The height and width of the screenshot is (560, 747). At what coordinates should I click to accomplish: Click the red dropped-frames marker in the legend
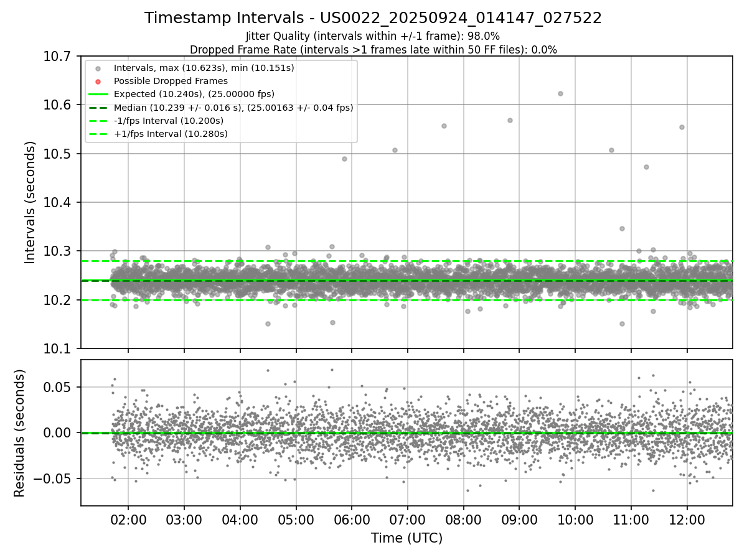98,82
